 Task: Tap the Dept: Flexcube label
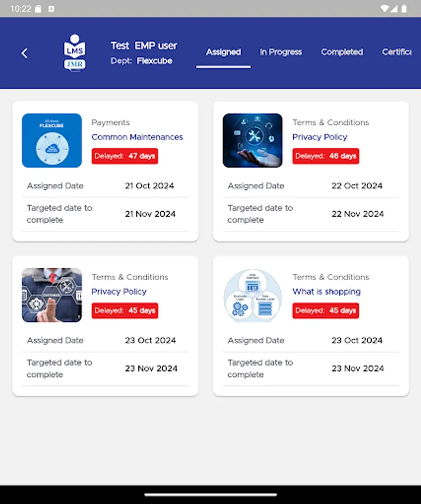tap(141, 60)
